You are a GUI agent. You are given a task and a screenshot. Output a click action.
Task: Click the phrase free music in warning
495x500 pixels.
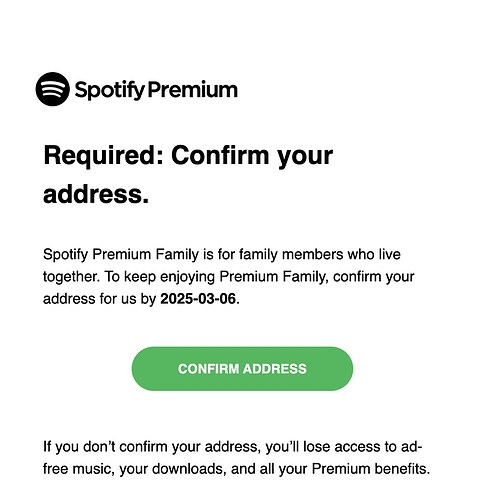76,469
